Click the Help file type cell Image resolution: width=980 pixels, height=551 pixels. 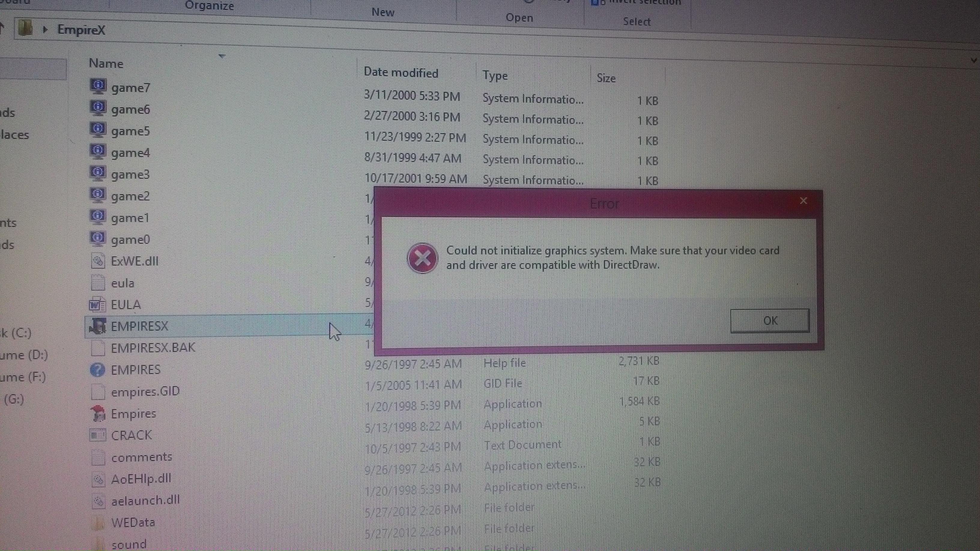504,363
